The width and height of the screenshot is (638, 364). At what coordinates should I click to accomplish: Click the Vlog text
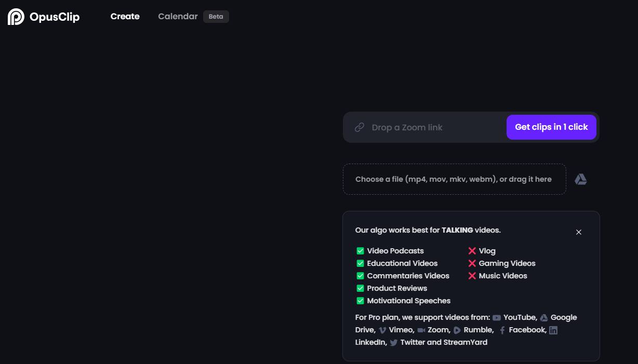(487, 251)
